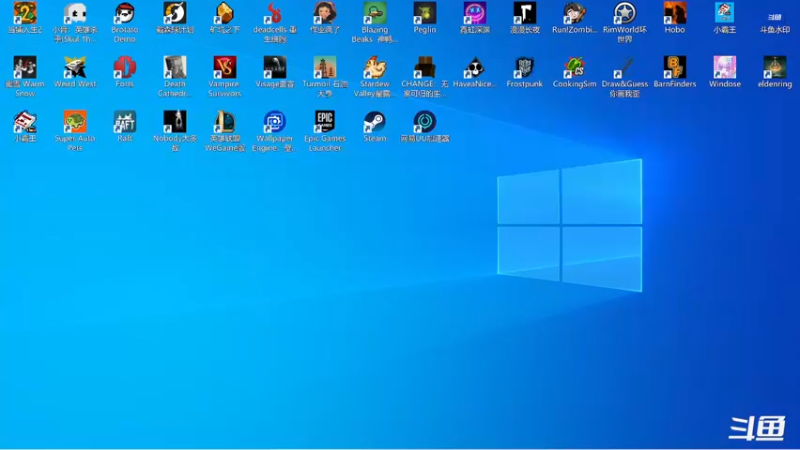Click the Visage面容 shortcut icon

(274, 67)
